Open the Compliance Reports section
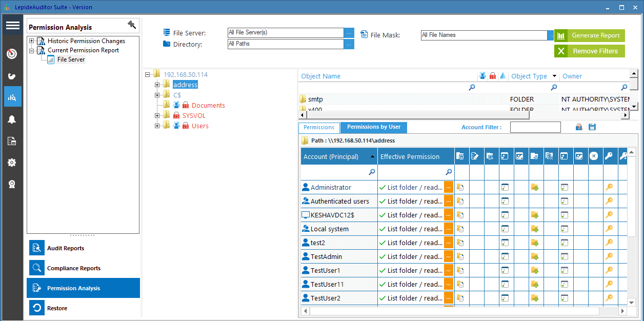644x321 pixels. click(x=83, y=268)
